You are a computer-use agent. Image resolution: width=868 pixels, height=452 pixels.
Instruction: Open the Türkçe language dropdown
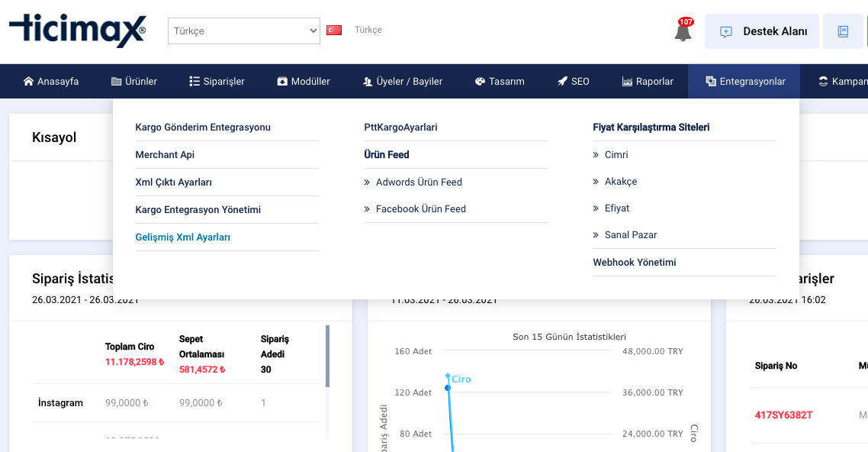click(x=244, y=31)
